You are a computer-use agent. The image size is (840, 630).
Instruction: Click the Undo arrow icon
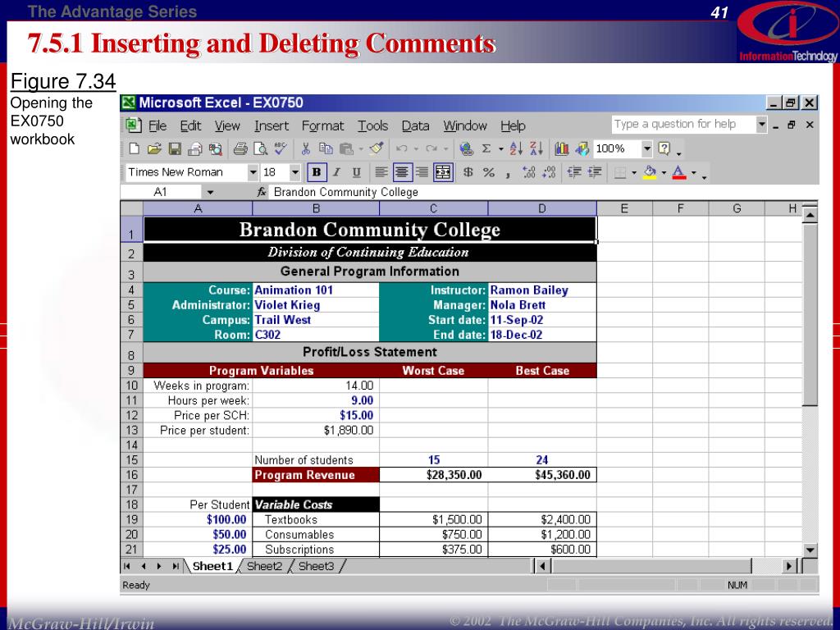click(401, 149)
